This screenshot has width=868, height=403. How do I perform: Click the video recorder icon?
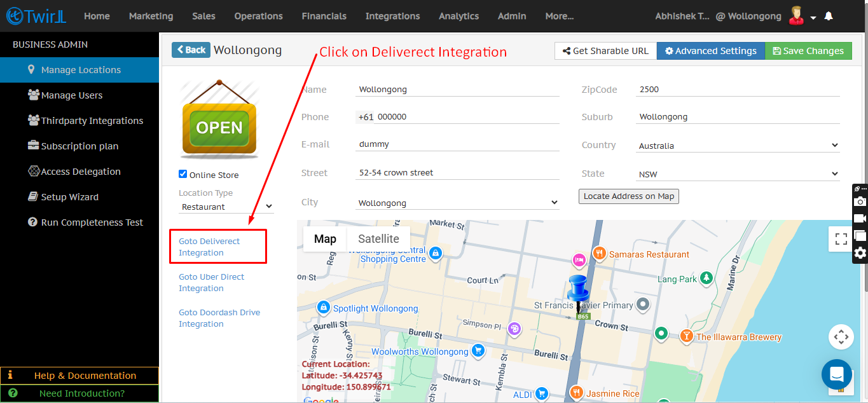coord(860,219)
